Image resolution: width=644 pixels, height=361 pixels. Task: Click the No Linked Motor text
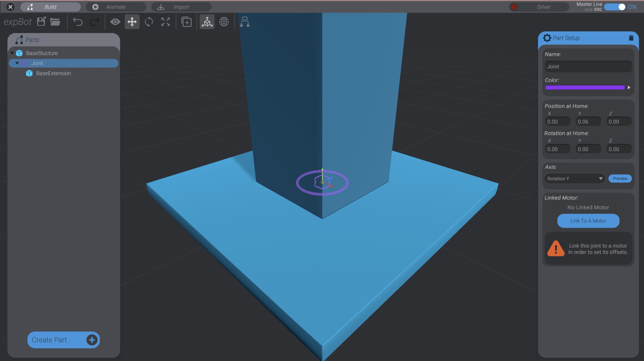point(588,207)
